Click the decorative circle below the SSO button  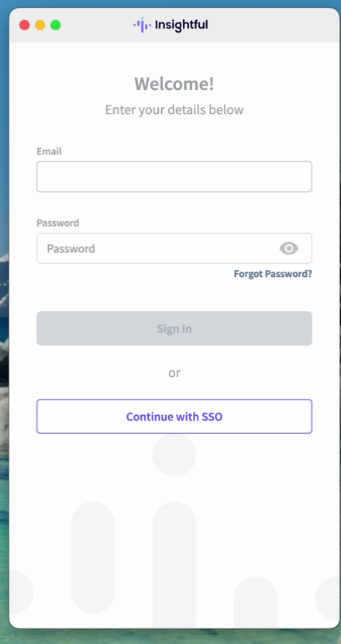coord(174,455)
